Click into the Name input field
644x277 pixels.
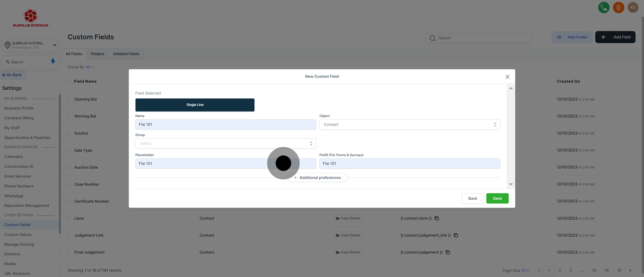[225, 124]
